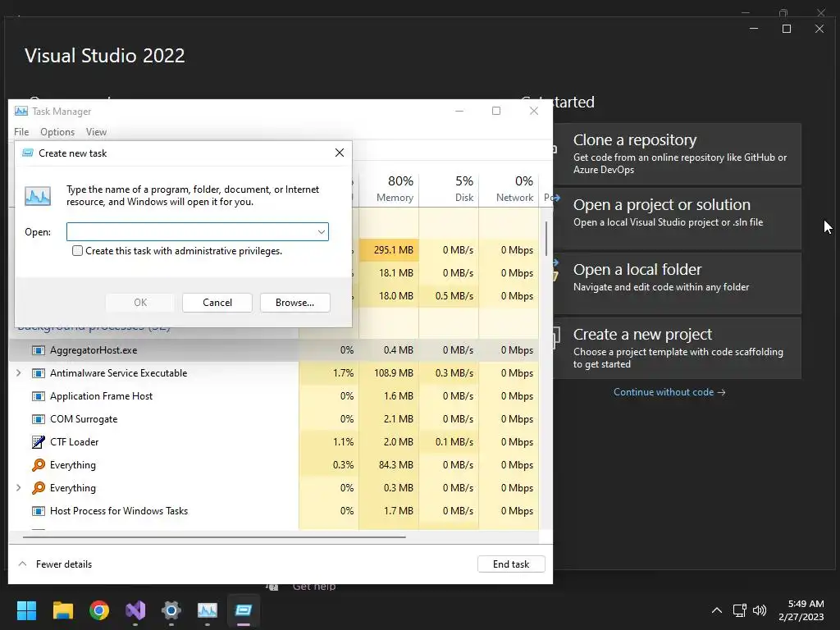Click the Create new task taskbar icon
Image resolution: width=840 pixels, height=630 pixels.
click(x=243, y=610)
